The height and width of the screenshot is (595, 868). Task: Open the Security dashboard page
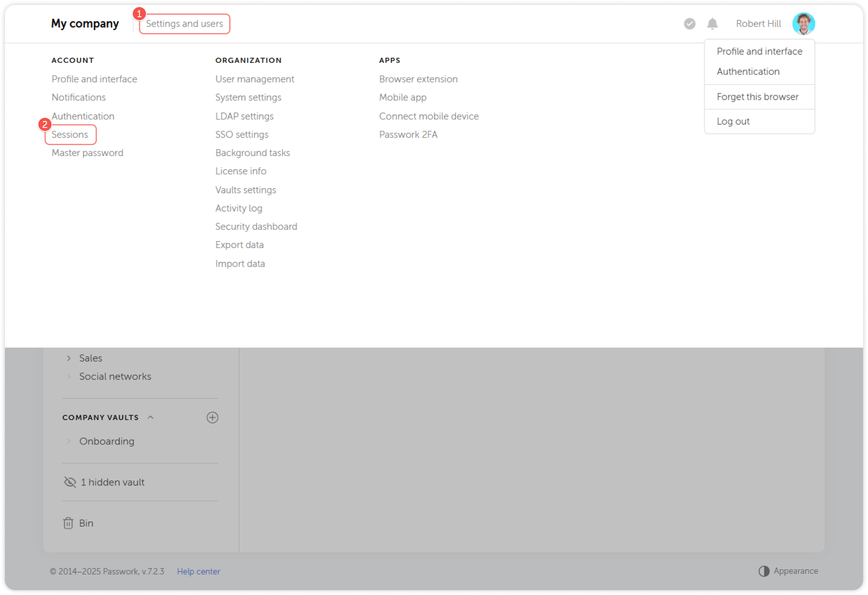pyautogui.click(x=256, y=226)
